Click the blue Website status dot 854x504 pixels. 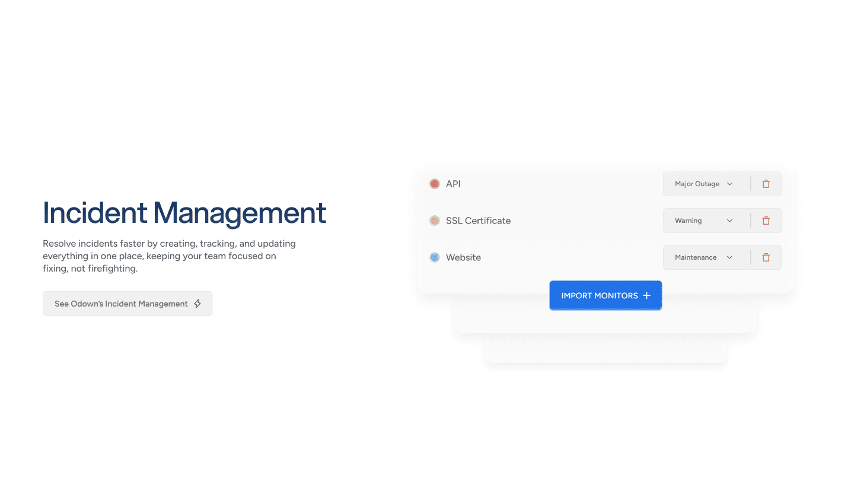click(435, 257)
